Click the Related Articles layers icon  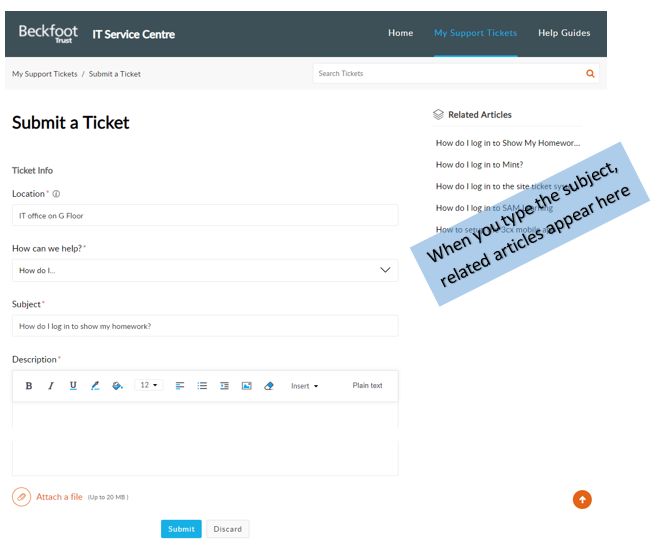pyautogui.click(x=438, y=115)
